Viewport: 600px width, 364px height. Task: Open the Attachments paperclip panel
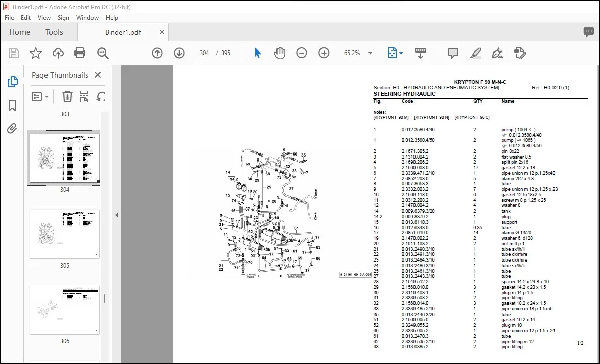(x=12, y=129)
